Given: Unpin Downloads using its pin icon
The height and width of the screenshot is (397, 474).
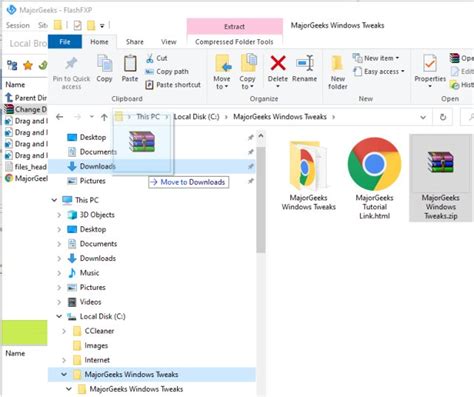Looking at the screenshot, I should [251, 166].
